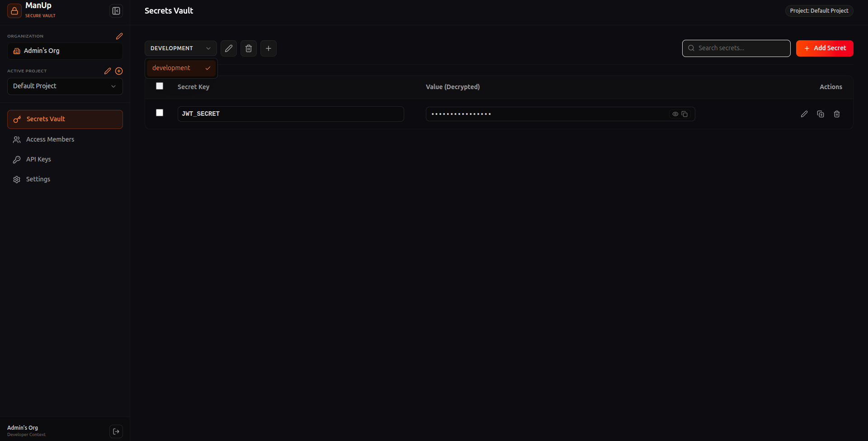Viewport: 868px width, 441px height.
Task: Add a new environment plus button
Action: [269, 48]
